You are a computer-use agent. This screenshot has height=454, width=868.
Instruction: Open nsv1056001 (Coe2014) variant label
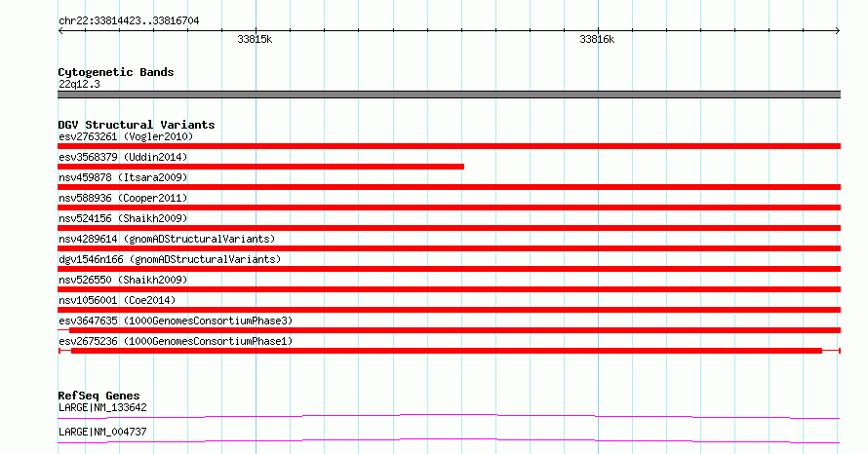pyautogui.click(x=117, y=300)
